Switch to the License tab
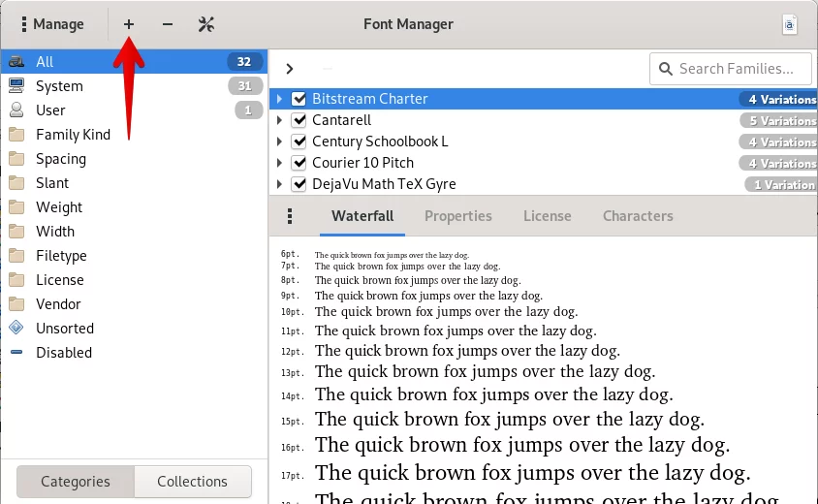 tap(548, 216)
